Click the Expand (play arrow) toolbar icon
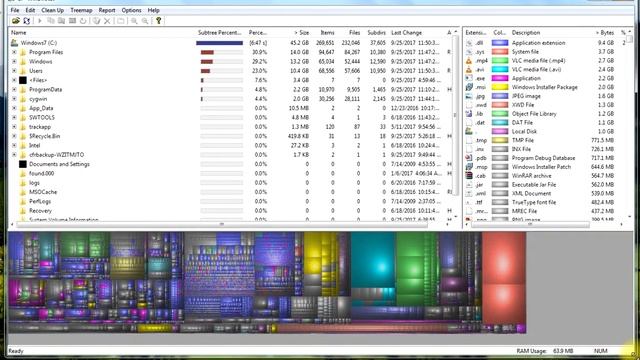 pyautogui.click(x=40, y=21)
